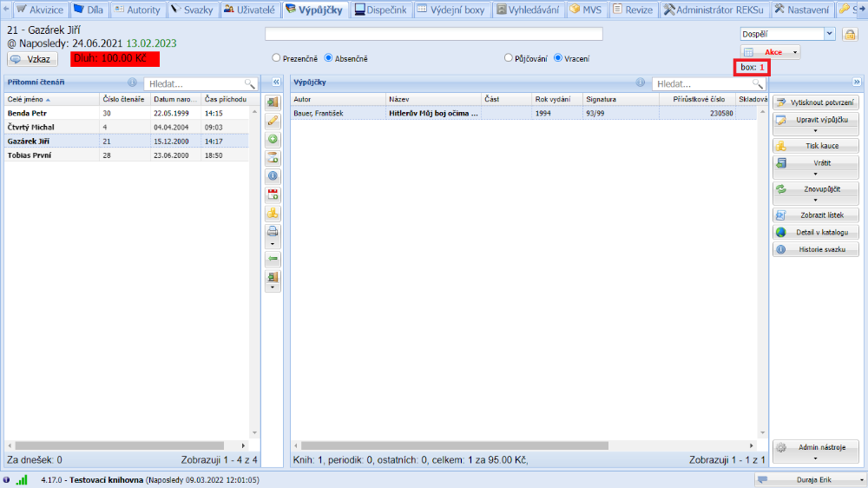The image size is (868, 488).
Task: Select the Prezenčně radio button
Action: [277, 58]
